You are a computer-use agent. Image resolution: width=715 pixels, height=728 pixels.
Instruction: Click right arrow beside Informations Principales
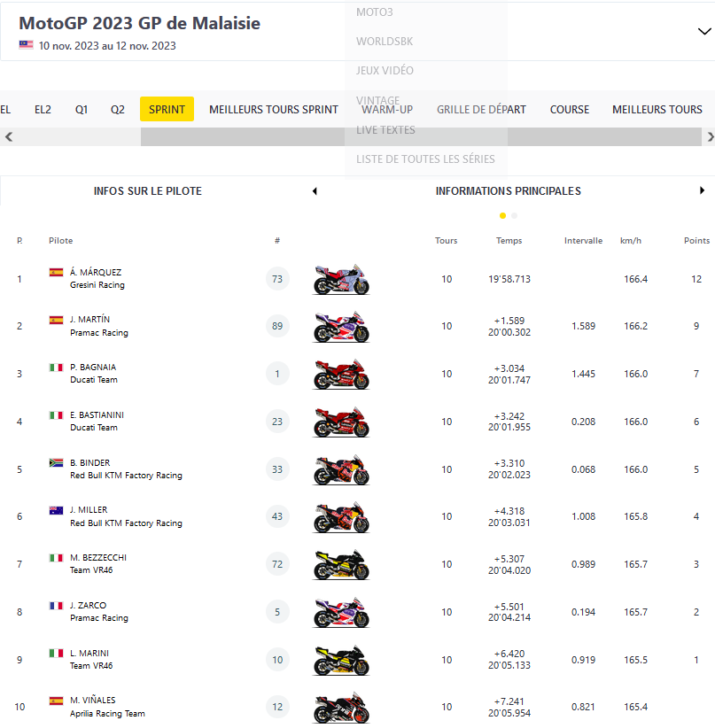point(703,191)
